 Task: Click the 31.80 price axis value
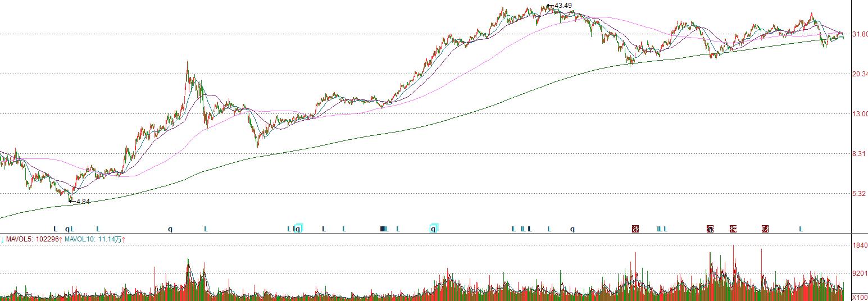pos(860,34)
